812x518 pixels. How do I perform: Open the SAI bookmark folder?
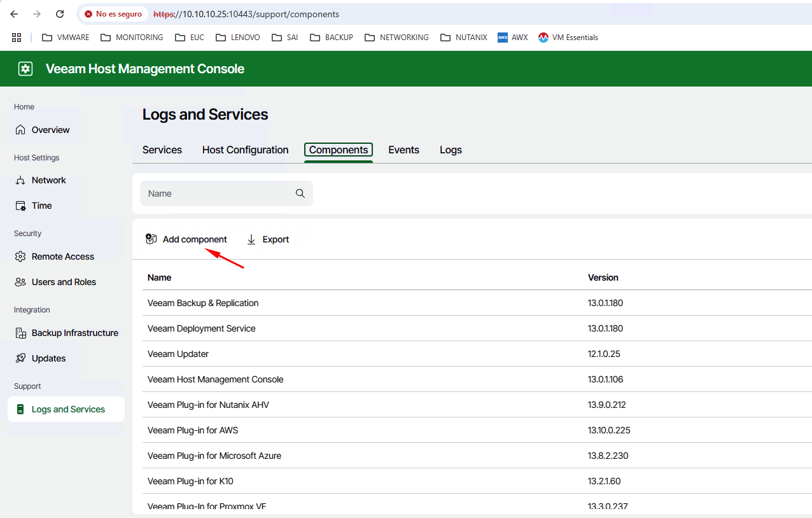pyautogui.click(x=285, y=38)
